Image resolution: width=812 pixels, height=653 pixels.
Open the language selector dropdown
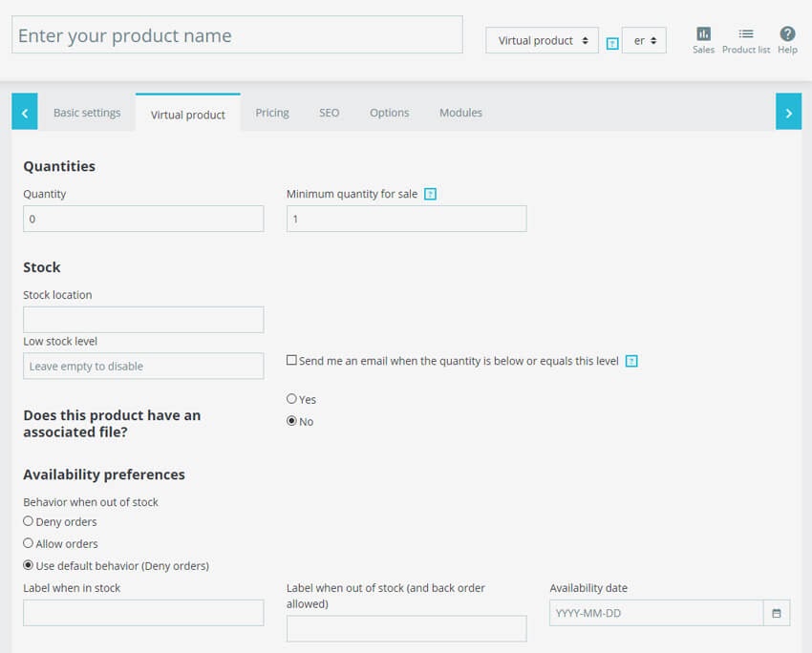[643, 41]
